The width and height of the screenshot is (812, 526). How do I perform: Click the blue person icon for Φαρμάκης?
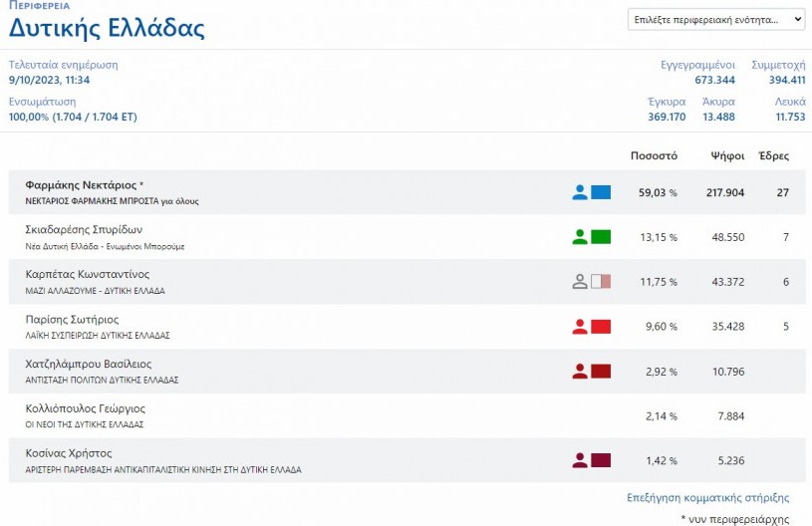pyautogui.click(x=580, y=192)
